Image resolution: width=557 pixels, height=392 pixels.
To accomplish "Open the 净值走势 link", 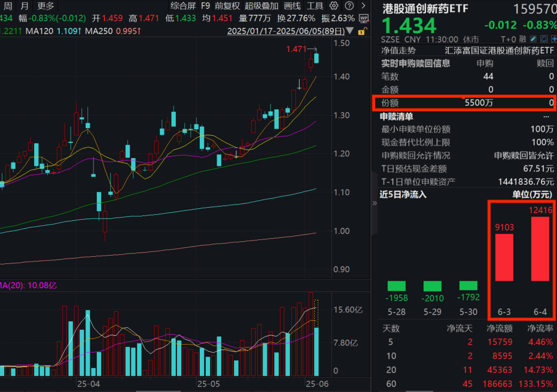I will pos(398,51).
